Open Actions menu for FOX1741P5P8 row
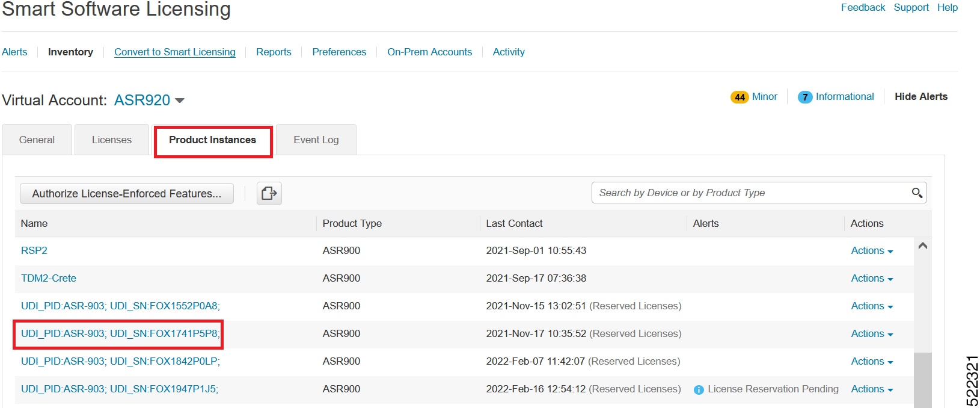 pyautogui.click(x=872, y=334)
